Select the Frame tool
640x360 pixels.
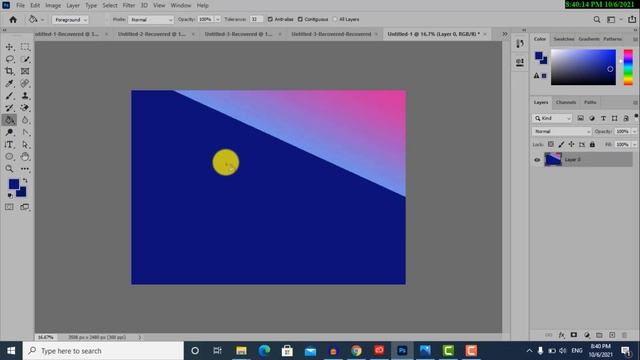click(25, 71)
